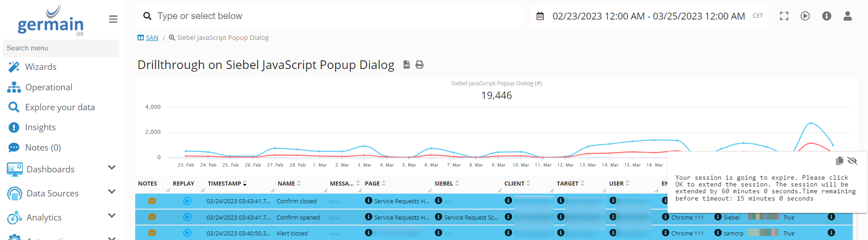Open the user profile icon
The width and height of the screenshot is (868, 240).
coord(848,16)
